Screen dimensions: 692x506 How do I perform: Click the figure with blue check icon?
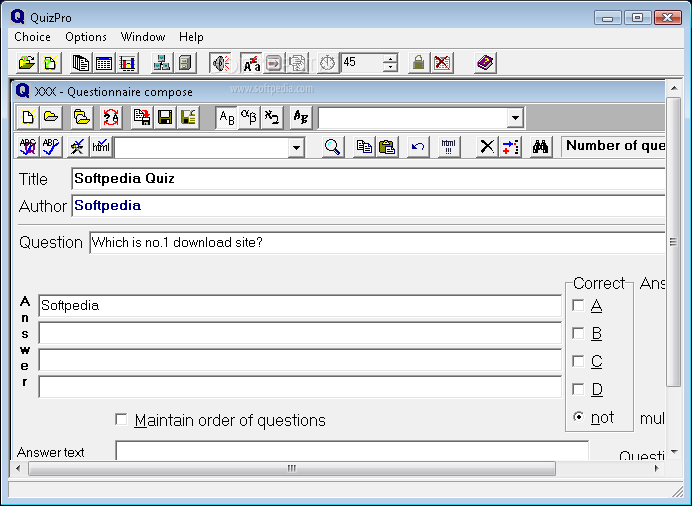pos(78,146)
